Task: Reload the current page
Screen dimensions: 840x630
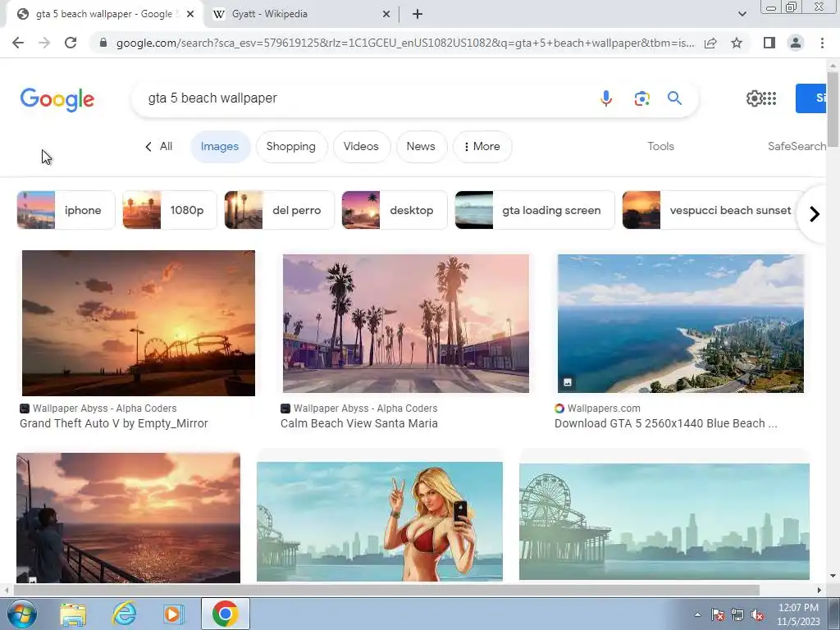Action: [71, 43]
